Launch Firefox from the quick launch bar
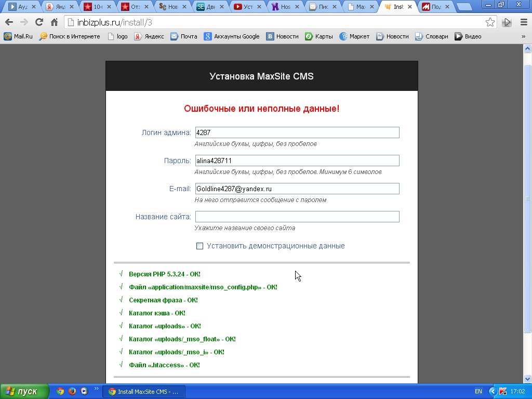This screenshot has width=532, height=399. tap(72, 391)
